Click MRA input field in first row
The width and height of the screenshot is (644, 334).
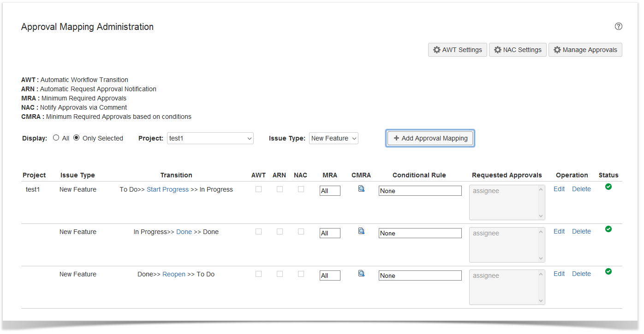330,191
